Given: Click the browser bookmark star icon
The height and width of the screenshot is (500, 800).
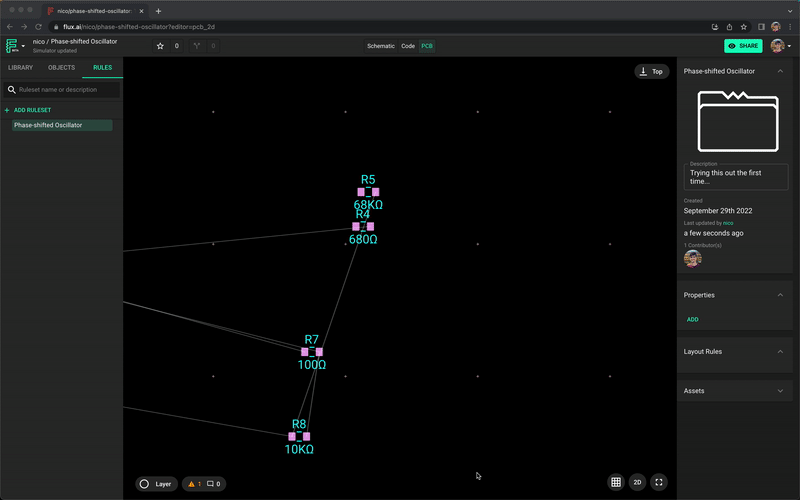Looking at the screenshot, I should [743, 27].
